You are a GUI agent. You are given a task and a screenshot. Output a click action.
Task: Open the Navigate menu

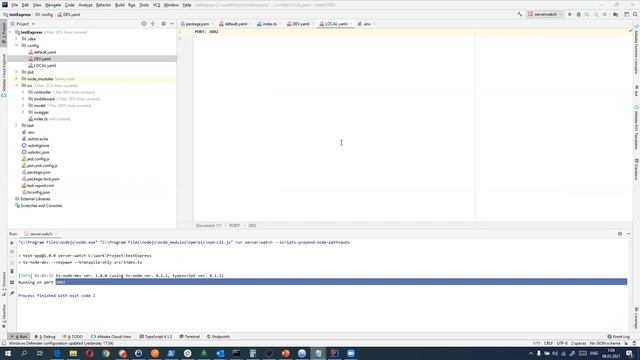(x=53, y=5)
